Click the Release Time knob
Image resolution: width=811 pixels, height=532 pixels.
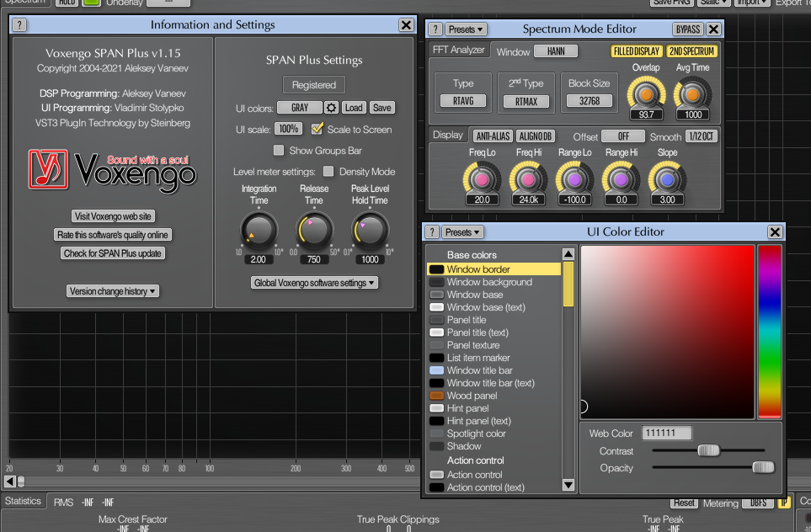[314, 230]
